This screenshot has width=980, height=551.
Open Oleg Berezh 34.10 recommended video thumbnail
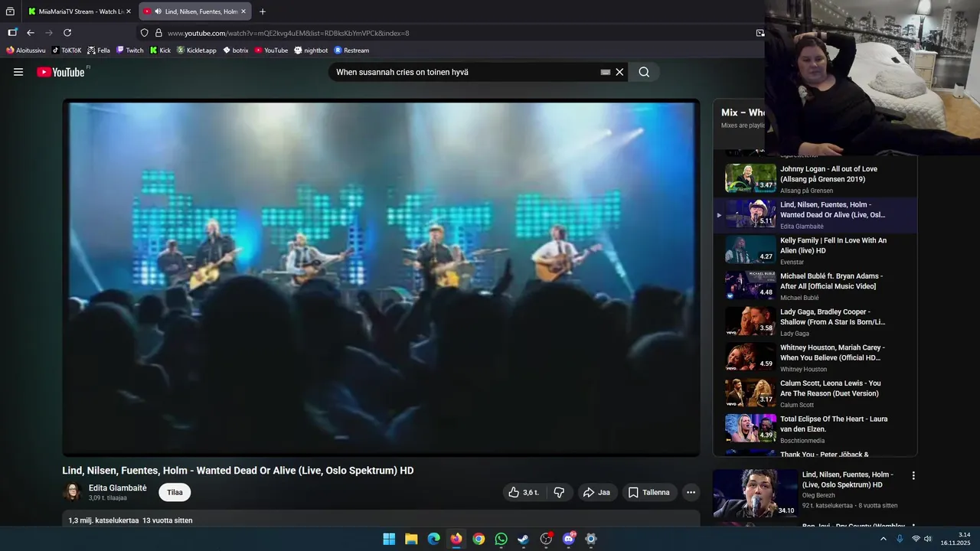point(755,493)
